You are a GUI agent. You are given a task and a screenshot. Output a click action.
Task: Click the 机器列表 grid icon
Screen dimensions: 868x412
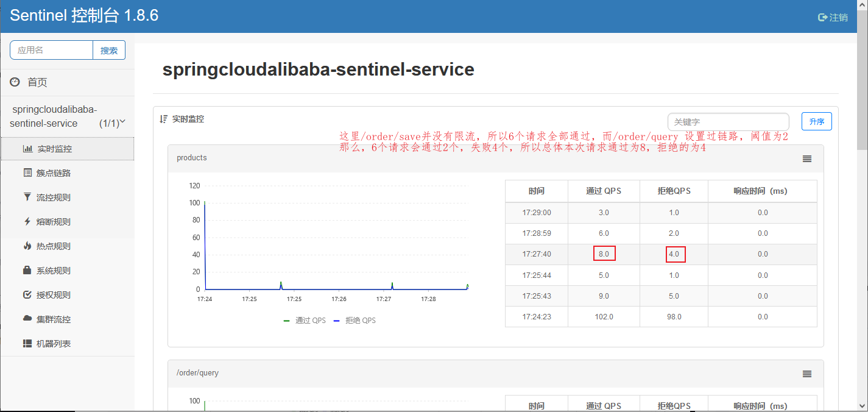(27, 344)
